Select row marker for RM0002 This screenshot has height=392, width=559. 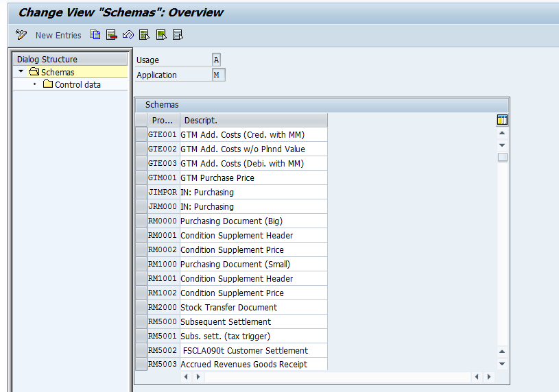coord(141,250)
